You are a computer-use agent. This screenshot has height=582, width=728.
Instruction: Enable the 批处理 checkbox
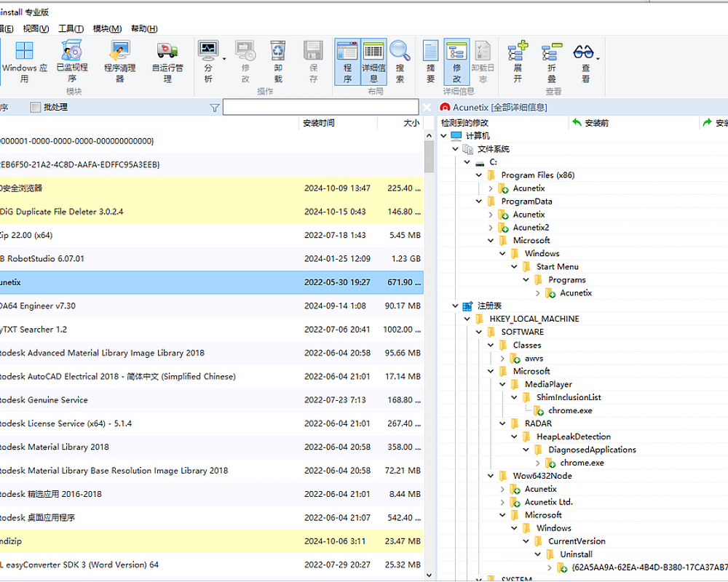click(x=36, y=108)
